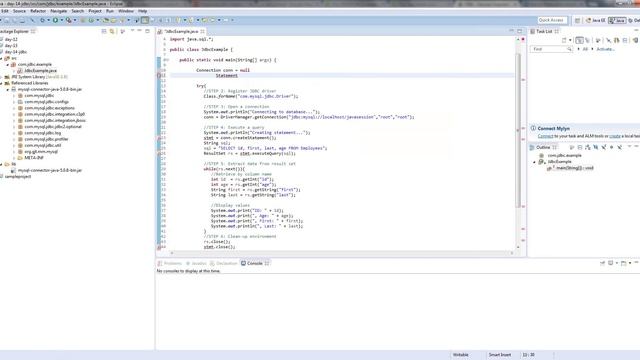
Task: Expand the com.mysql.jdbc package node
Action: pyautogui.click(x=14, y=96)
